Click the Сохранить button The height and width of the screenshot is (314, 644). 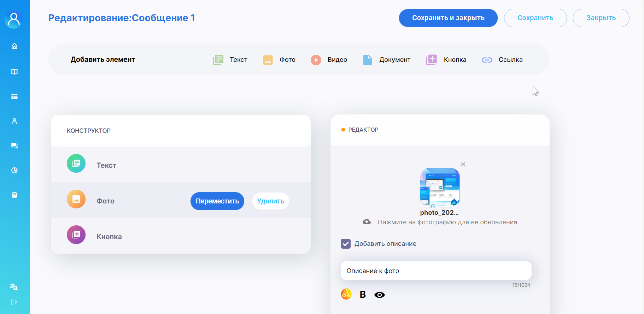pos(535,18)
